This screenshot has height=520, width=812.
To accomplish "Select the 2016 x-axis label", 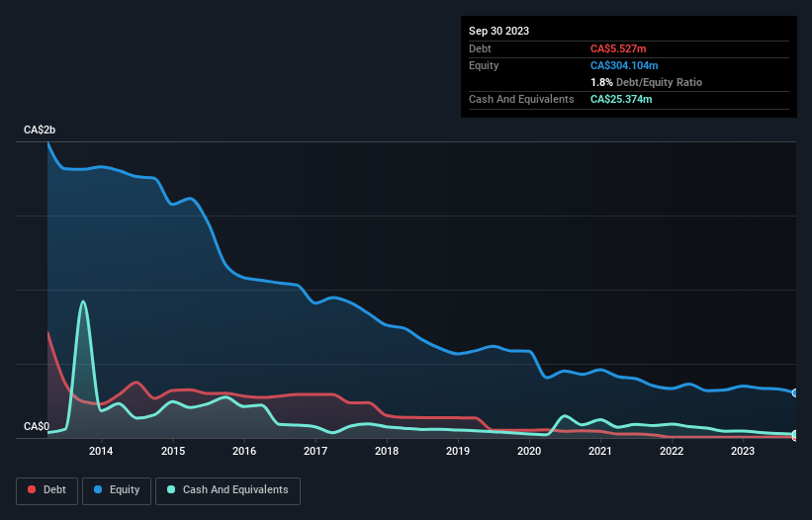I will (x=244, y=451).
